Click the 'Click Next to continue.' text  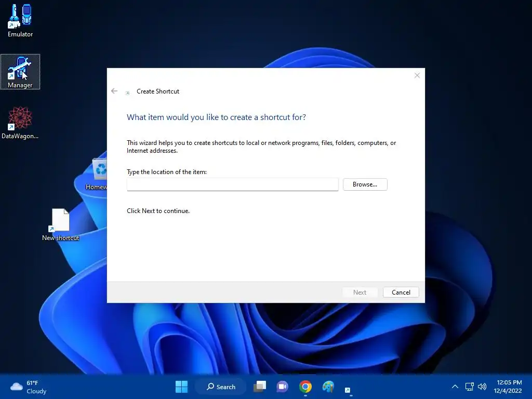click(158, 211)
